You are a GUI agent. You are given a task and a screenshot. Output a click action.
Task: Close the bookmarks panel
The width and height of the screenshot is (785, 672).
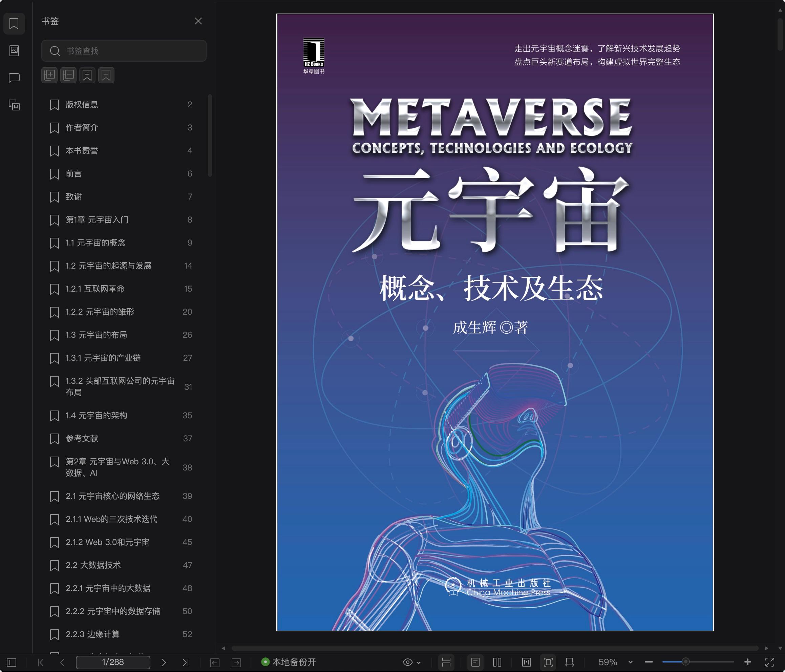click(198, 21)
